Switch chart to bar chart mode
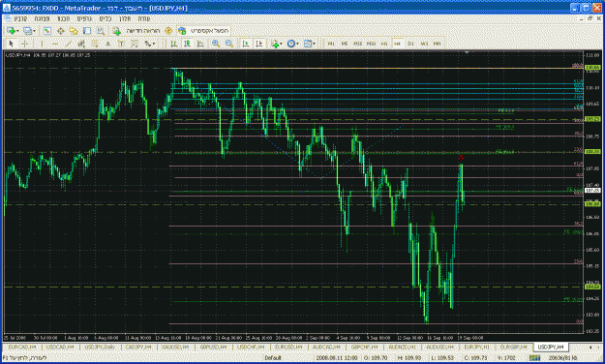The width and height of the screenshot is (605, 364). (173, 44)
